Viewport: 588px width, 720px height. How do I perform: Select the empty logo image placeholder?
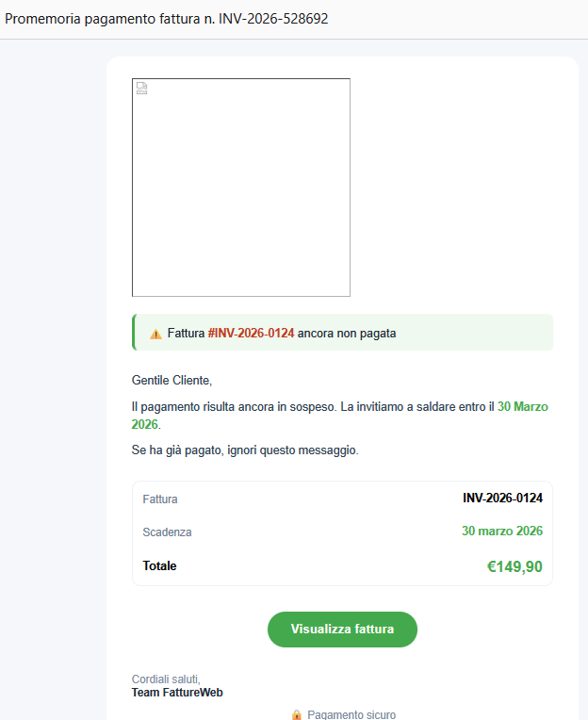point(241,188)
